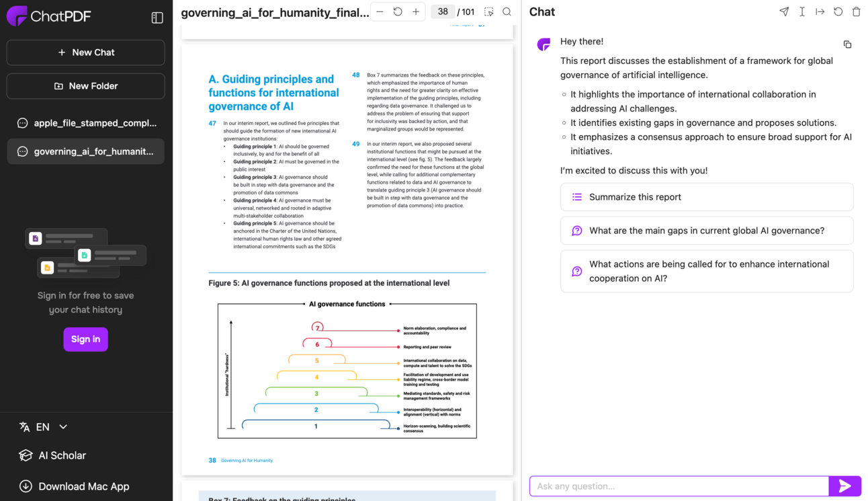The height and width of the screenshot is (501, 868).
Task: Click 'Horizon-scanning, building scientific consensus' label
Action: click(x=437, y=428)
